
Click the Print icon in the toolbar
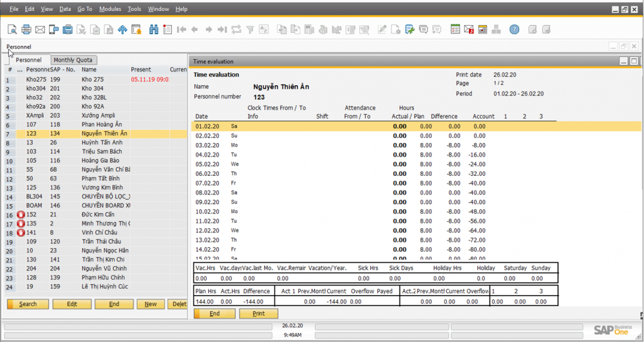pos(26,30)
